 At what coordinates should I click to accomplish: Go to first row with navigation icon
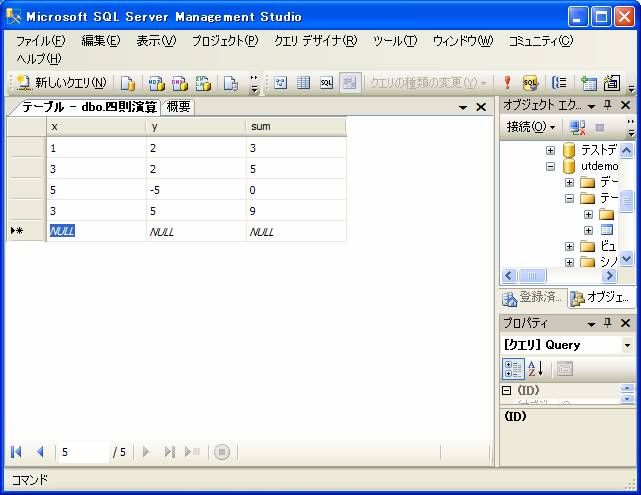tap(17, 452)
